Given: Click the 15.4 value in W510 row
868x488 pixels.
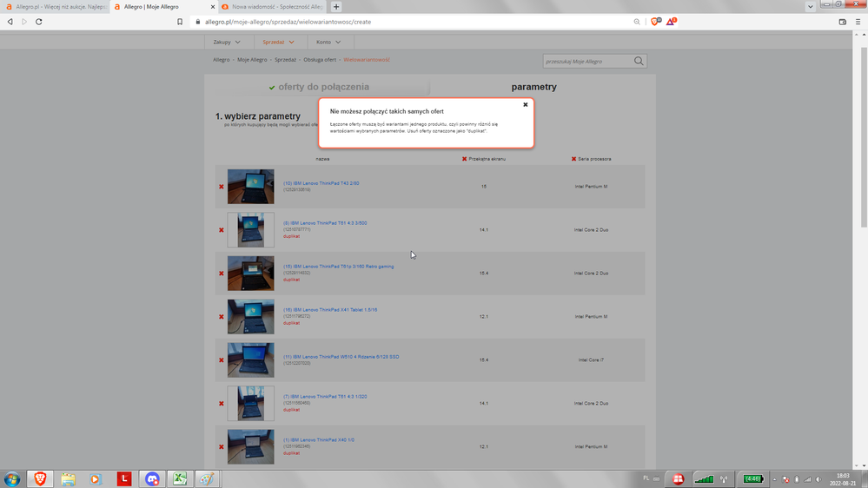Looking at the screenshot, I should 484,360.
